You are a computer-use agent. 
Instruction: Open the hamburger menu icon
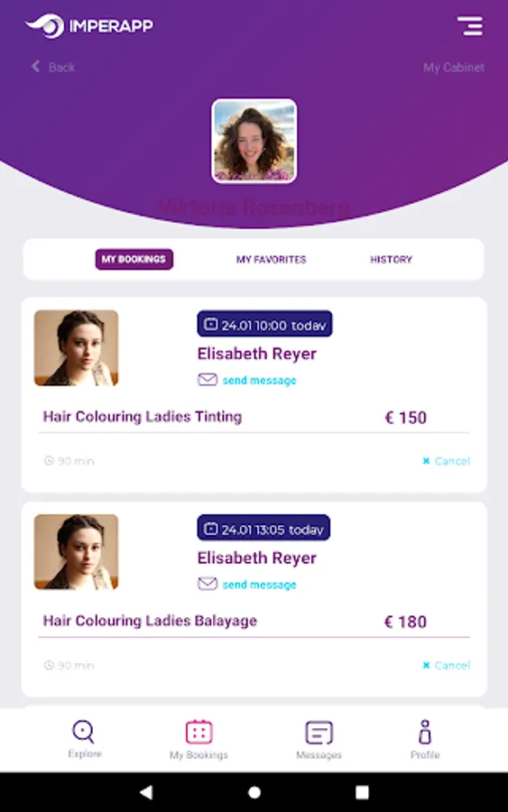[x=470, y=26]
